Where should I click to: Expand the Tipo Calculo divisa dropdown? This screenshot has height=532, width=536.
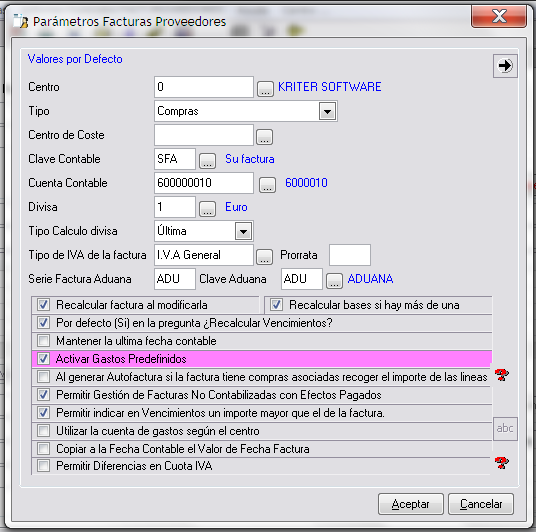coord(243,231)
